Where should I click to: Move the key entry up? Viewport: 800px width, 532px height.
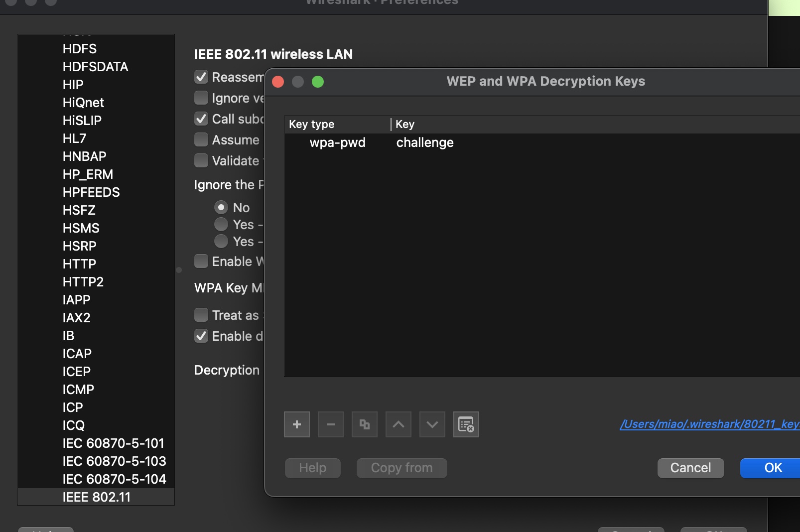tap(399, 424)
